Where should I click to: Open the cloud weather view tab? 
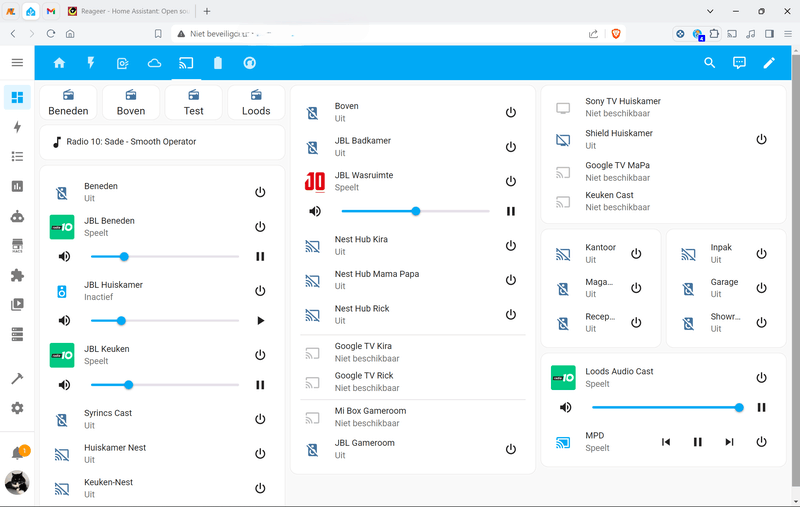point(154,63)
